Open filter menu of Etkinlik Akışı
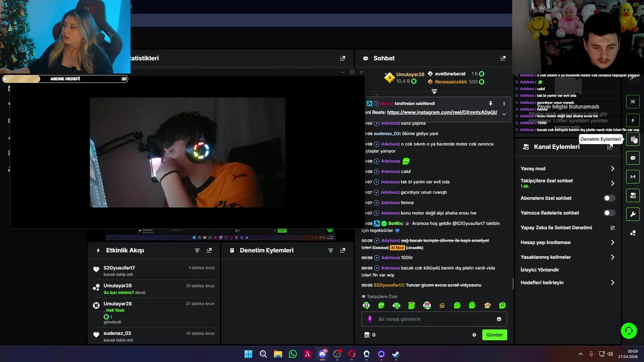 [197, 250]
